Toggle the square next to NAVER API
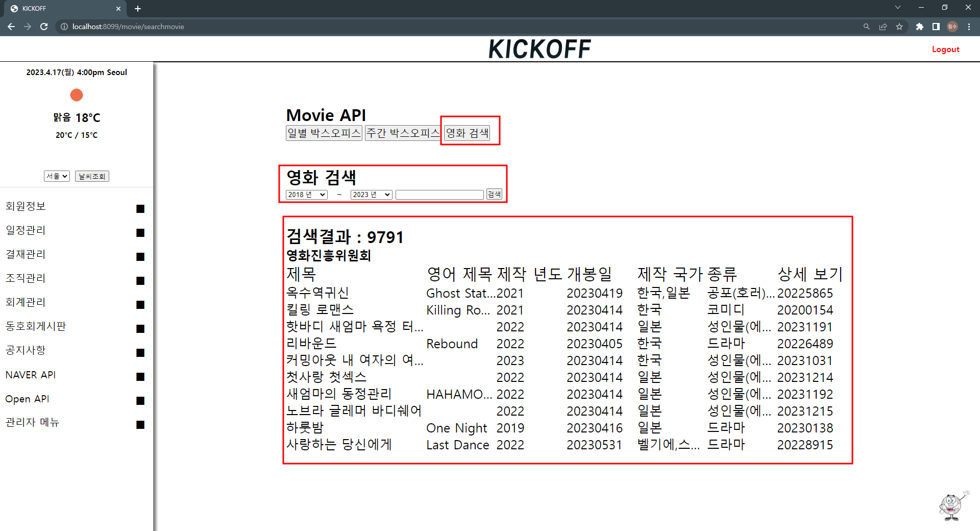The image size is (980, 531). coord(139,377)
